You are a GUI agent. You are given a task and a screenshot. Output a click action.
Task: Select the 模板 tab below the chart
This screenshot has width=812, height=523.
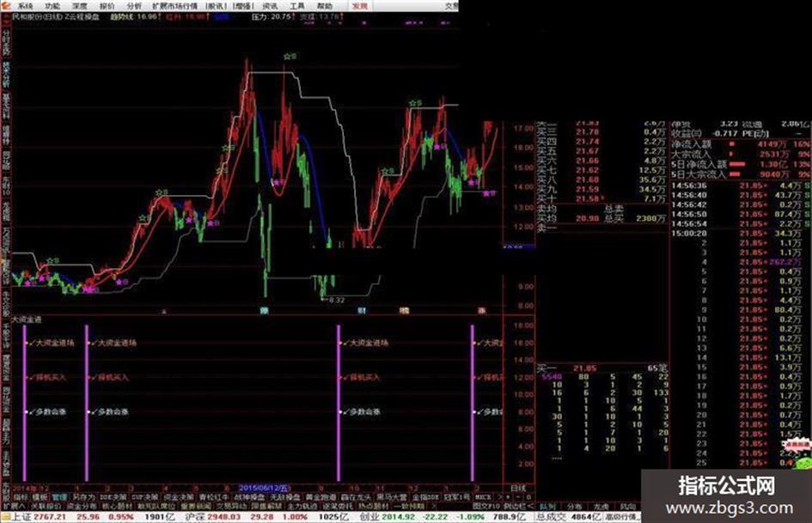tap(40, 496)
